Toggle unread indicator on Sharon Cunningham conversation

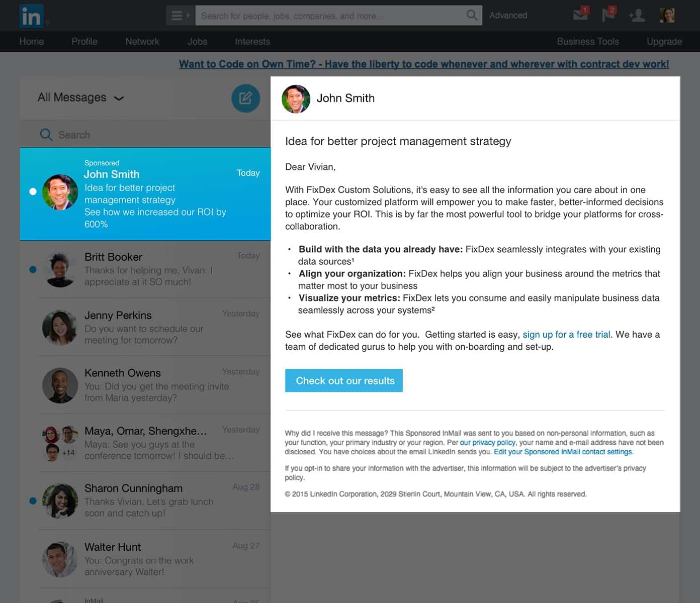33,500
